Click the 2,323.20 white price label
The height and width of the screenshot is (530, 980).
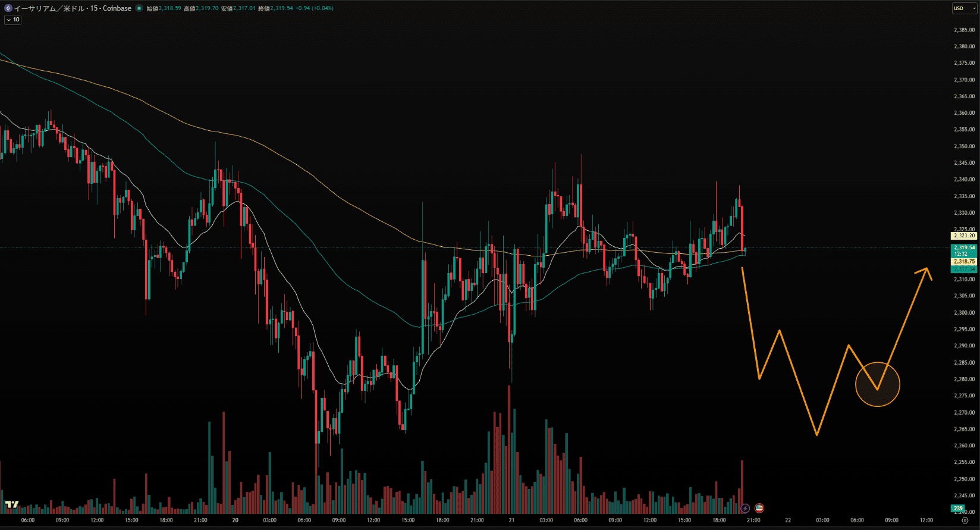964,236
